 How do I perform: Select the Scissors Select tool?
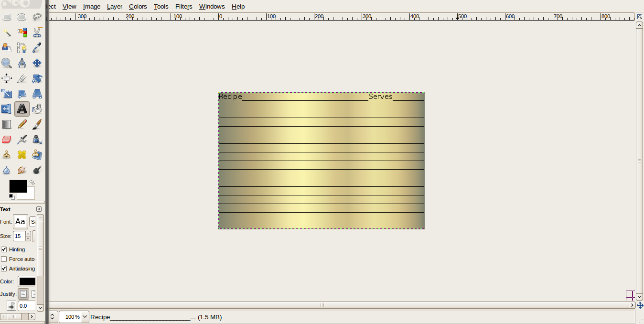37,32
